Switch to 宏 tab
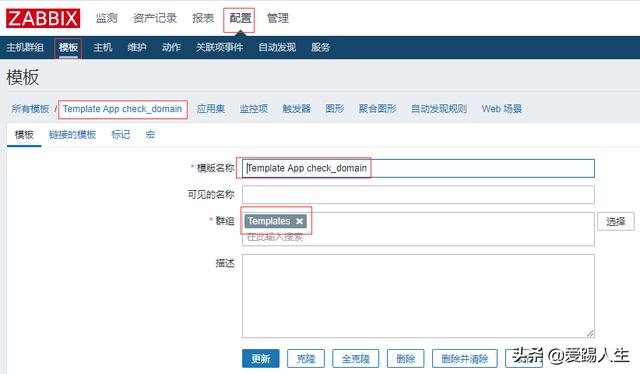 click(150, 135)
